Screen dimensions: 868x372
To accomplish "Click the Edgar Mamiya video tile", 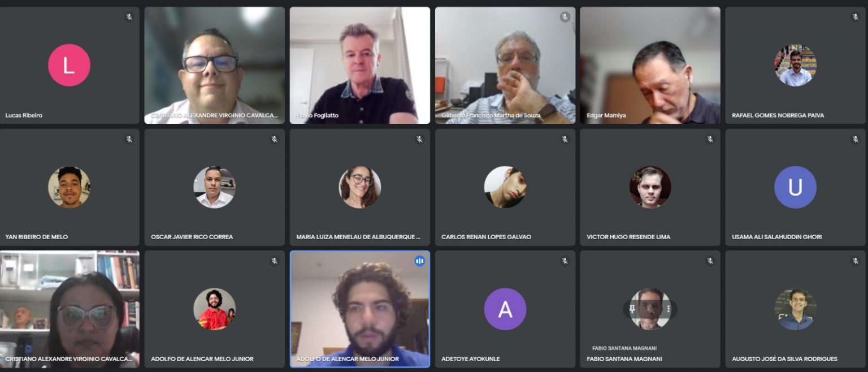I will 650,65.
